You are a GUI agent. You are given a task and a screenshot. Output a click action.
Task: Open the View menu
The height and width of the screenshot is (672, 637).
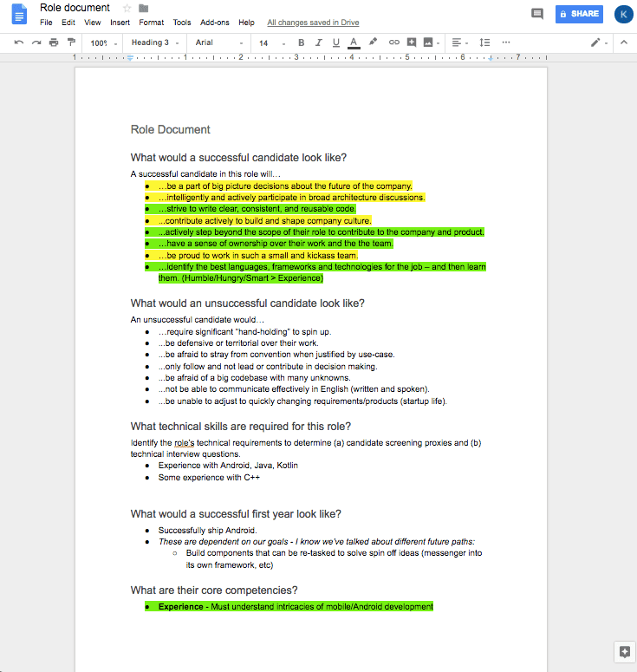pos(92,23)
